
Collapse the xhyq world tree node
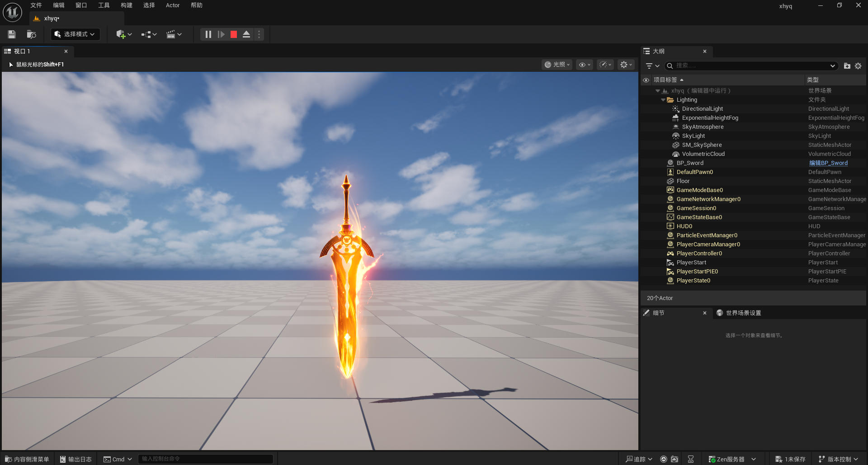[x=658, y=91]
